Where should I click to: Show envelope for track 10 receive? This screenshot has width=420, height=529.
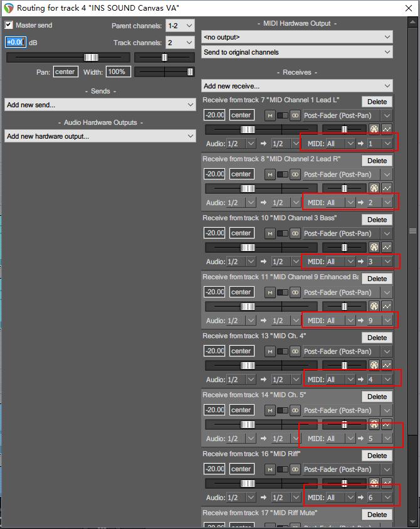387,247
